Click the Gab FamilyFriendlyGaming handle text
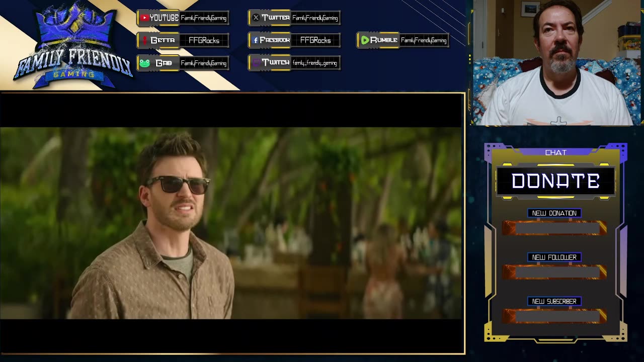 (204, 63)
